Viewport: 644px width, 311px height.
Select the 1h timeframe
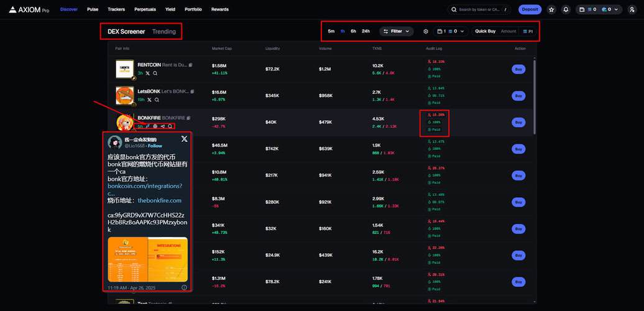tap(343, 31)
